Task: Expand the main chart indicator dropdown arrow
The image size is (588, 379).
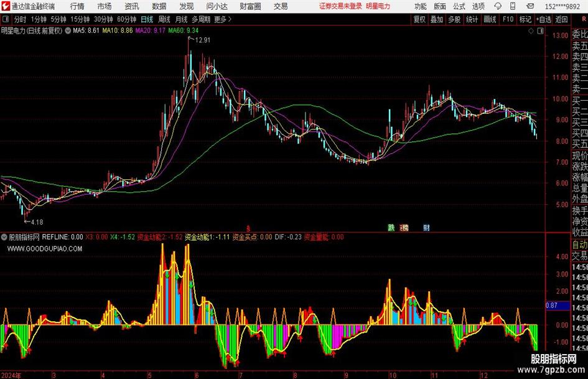Action: [x=68, y=30]
